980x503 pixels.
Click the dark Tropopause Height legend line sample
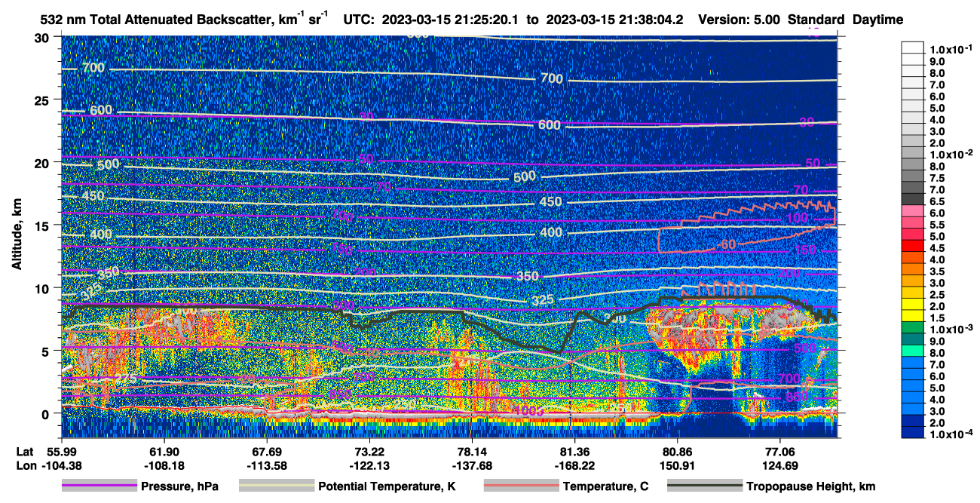click(x=705, y=486)
